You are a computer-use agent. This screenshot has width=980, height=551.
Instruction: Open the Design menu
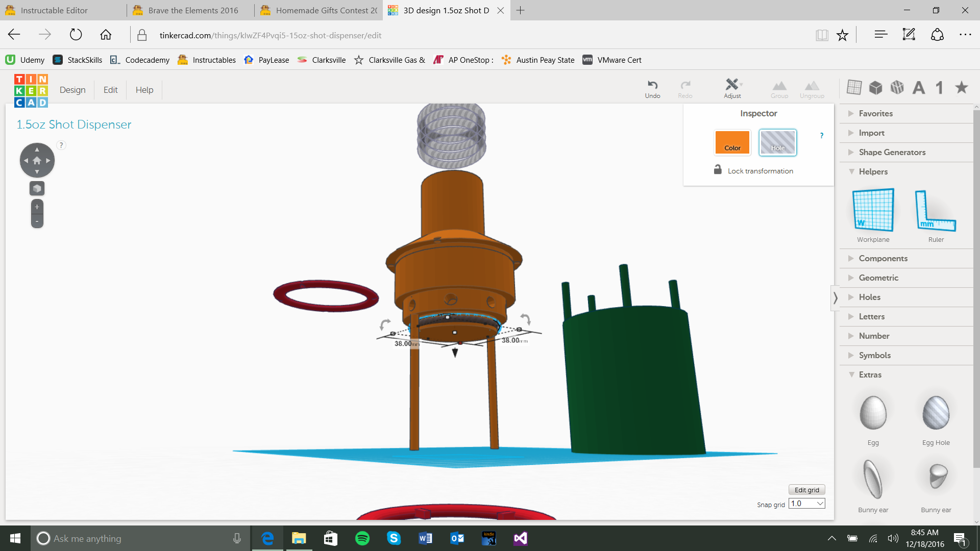pos(72,90)
